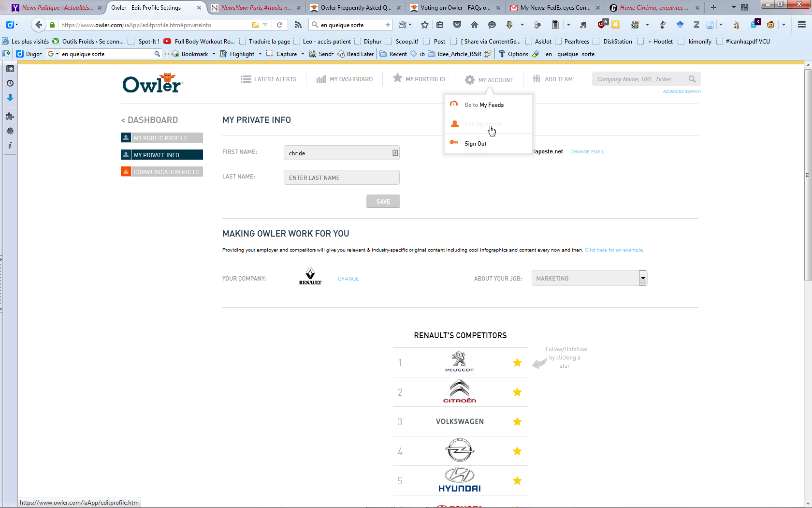
Task: Click the vertical page scrollbar
Action: coord(808,175)
